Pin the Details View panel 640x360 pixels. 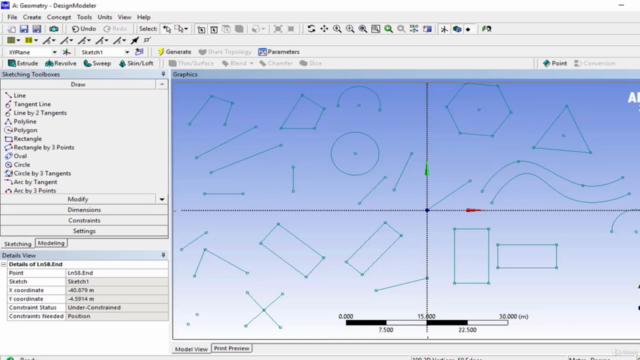163,255
